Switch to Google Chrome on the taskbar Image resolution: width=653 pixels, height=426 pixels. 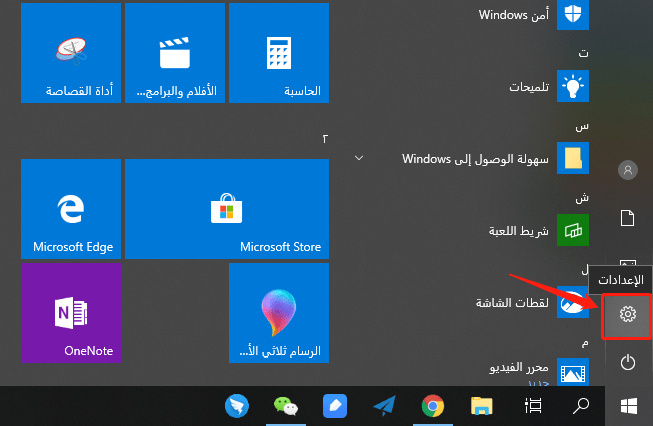(x=433, y=406)
